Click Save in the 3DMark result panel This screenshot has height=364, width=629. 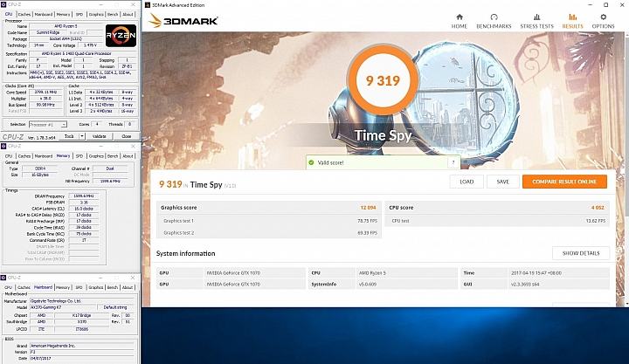click(x=503, y=182)
